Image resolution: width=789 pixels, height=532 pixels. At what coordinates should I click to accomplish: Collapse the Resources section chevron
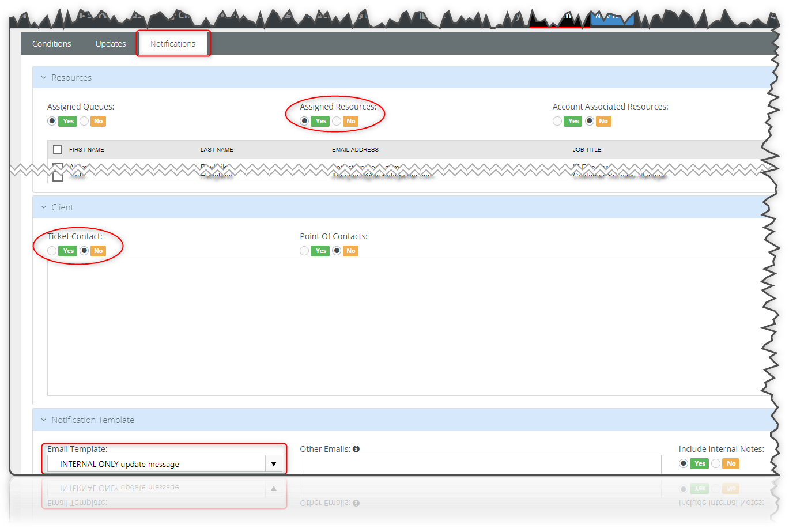click(43, 77)
